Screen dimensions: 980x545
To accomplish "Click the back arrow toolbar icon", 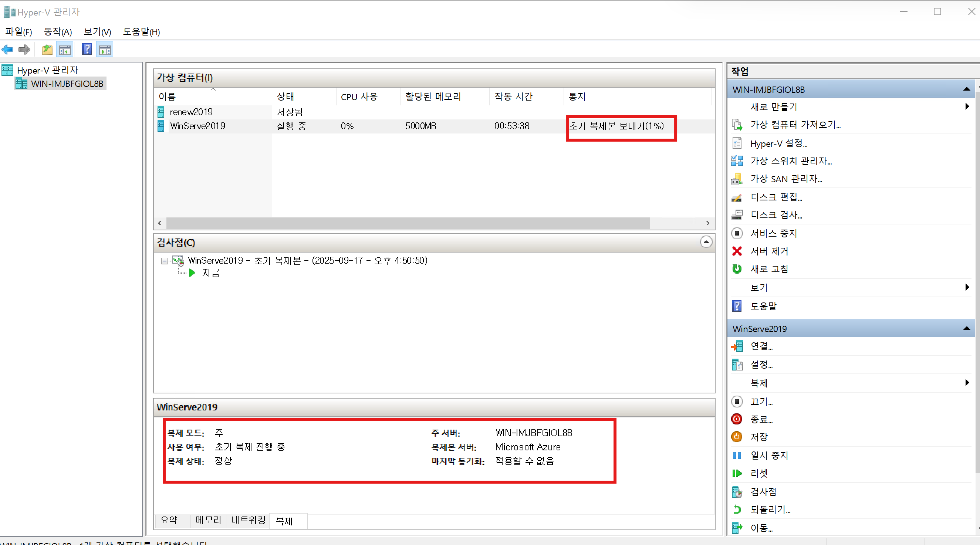I will 8,50.
